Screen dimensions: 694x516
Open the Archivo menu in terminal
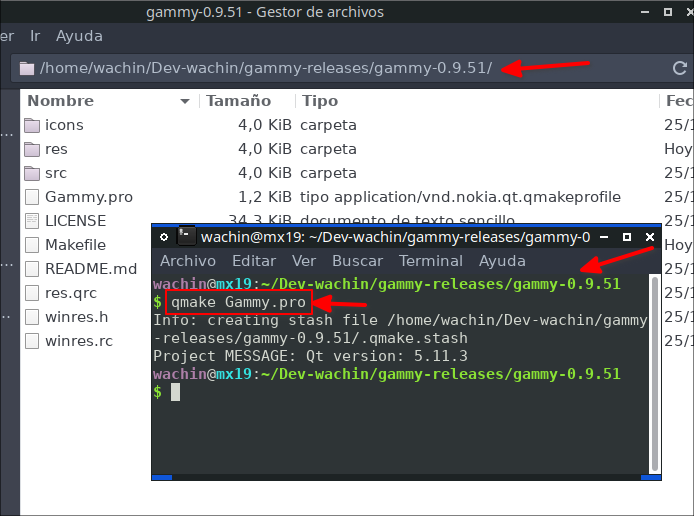pos(188,261)
